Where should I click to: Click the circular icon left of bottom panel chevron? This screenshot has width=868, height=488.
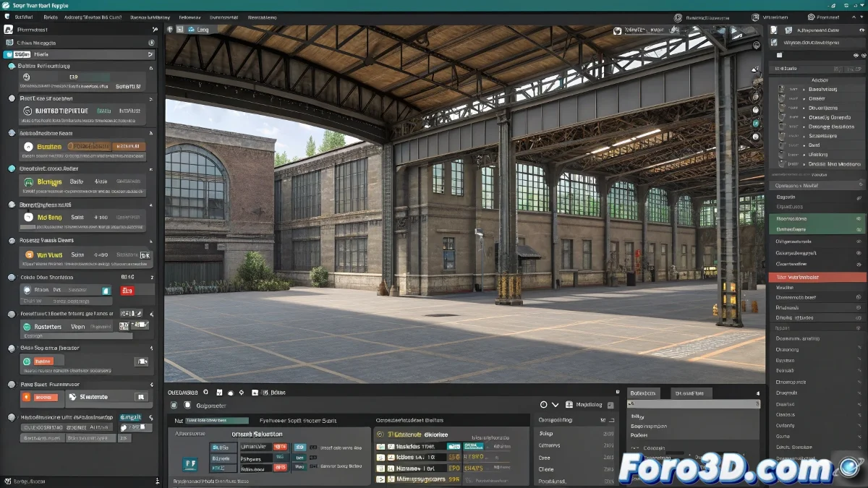544,405
